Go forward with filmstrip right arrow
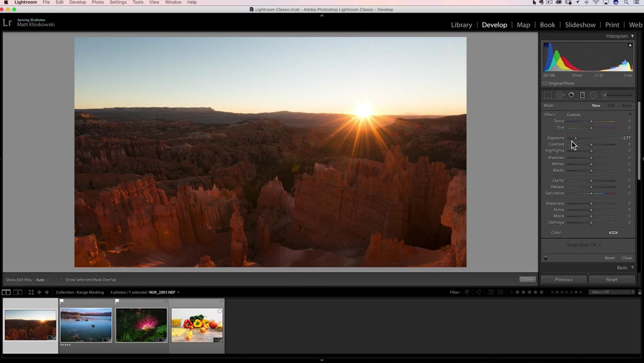 47,292
